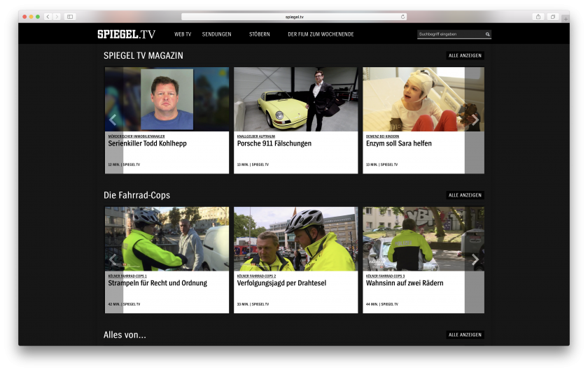Open the Porsche 911 Fälschungen title link
This screenshot has width=588, height=372.
[274, 143]
